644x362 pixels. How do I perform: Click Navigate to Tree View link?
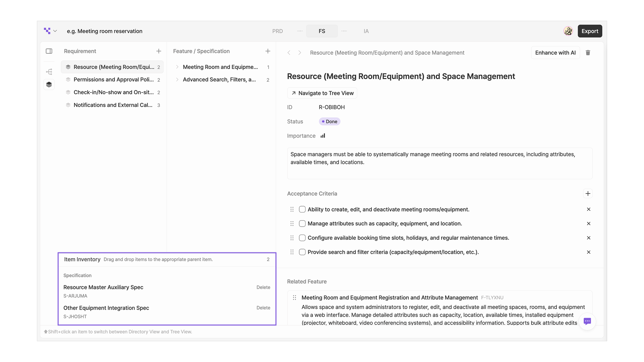[x=322, y=93]
